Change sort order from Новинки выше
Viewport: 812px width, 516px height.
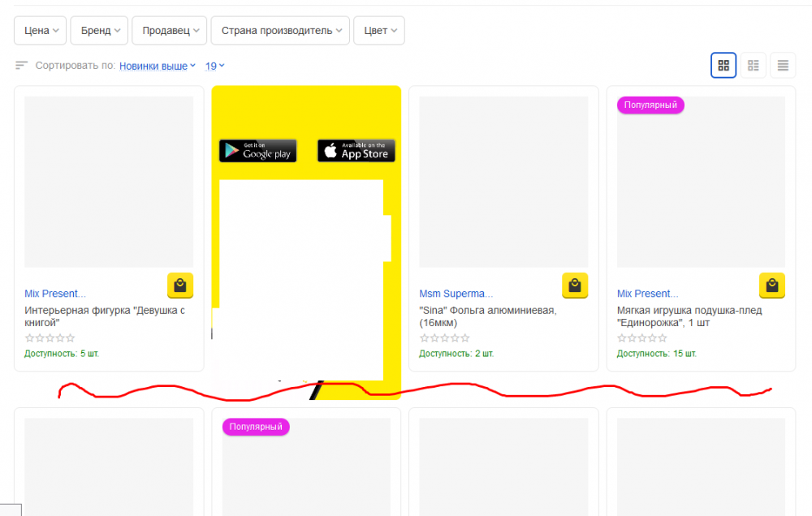click(158, 66)
